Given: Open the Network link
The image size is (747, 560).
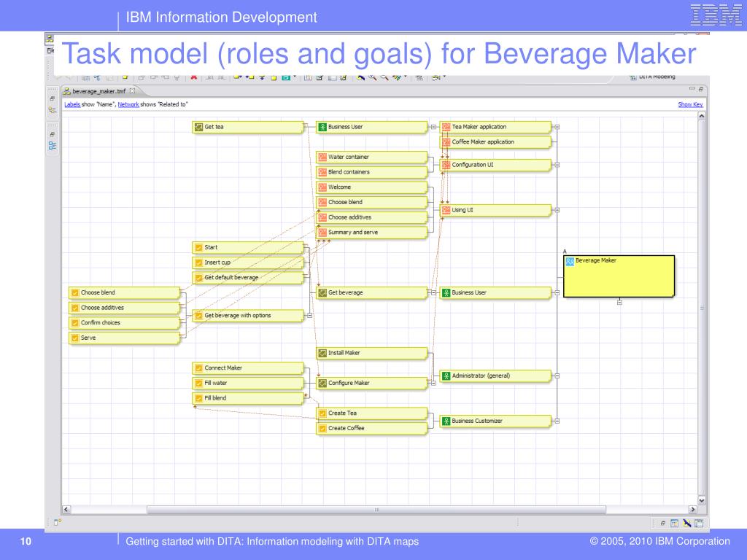Looking at the screenshot, I should (128, 104).
